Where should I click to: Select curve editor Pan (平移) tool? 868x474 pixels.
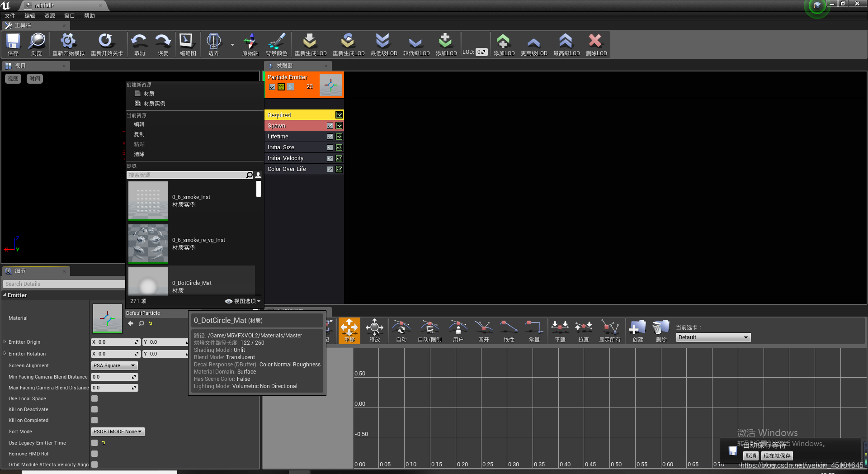coord(349,331)
